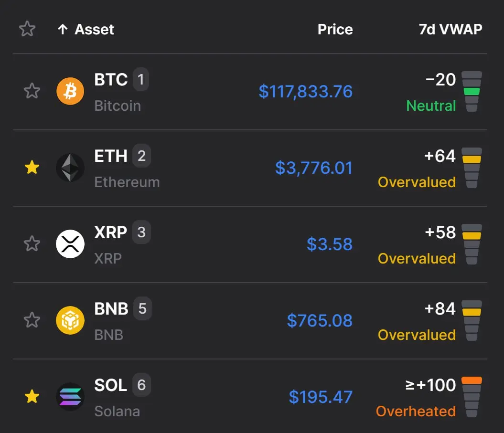Viewport: 504px width, 433px height.
Task: Click the XRP white logo icon
Action: (70, 244)
